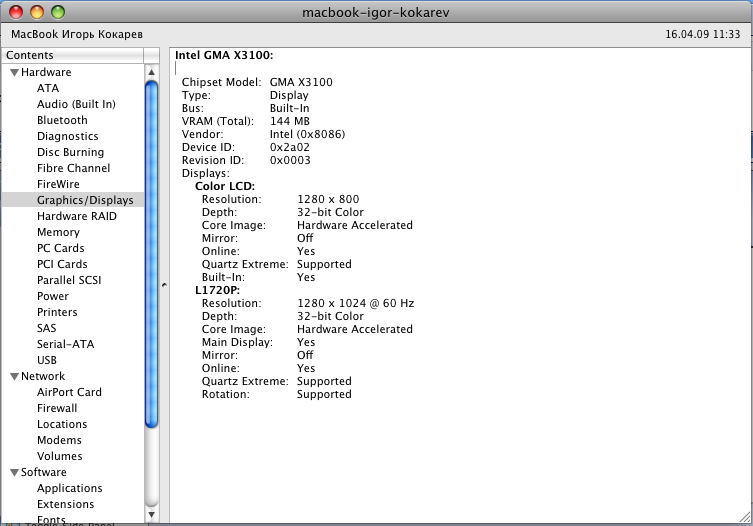
Task: Click the blue sidebar scrollbar thumb
Action: point(151,254)
